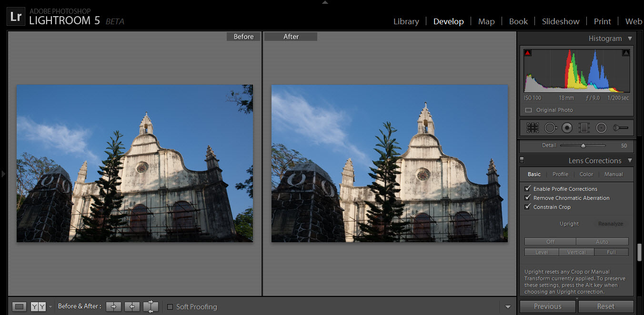This screenshot has height=315, width=644.
Task: Toggle shadow clipping indicator in histogram
Action: (x=528, y=53)
